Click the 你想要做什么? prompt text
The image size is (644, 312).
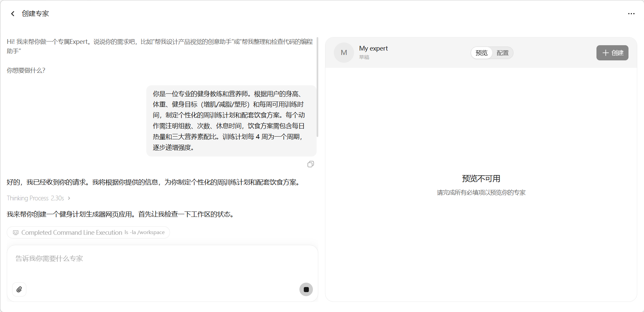tap(26, 70)
